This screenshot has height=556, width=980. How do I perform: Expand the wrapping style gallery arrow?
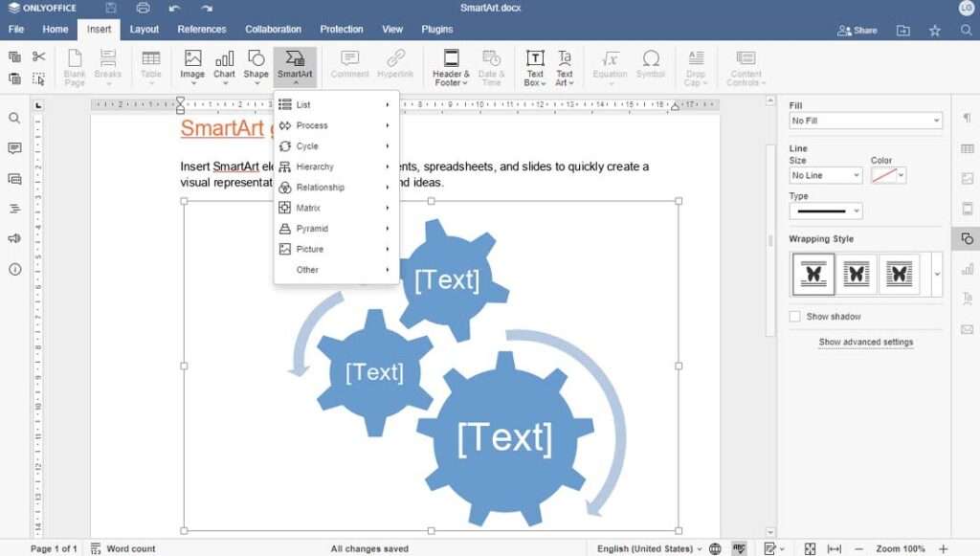937,274
